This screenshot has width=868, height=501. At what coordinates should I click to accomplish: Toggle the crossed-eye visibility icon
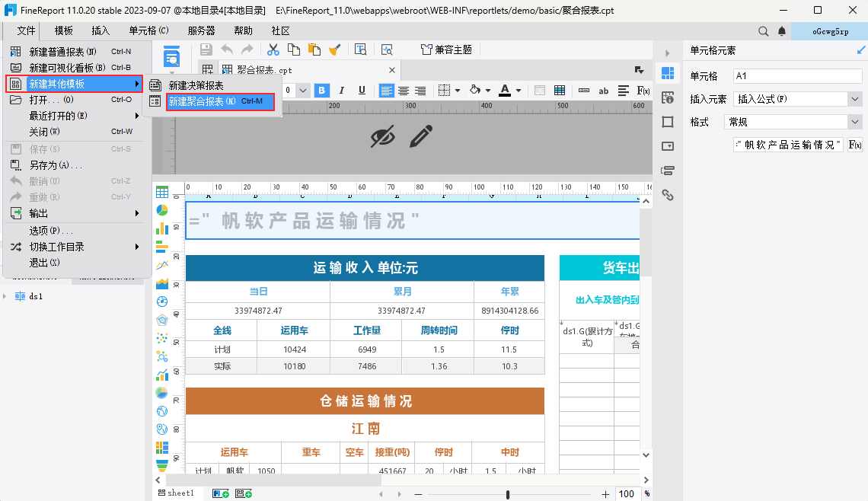click(x=383, y=137)
